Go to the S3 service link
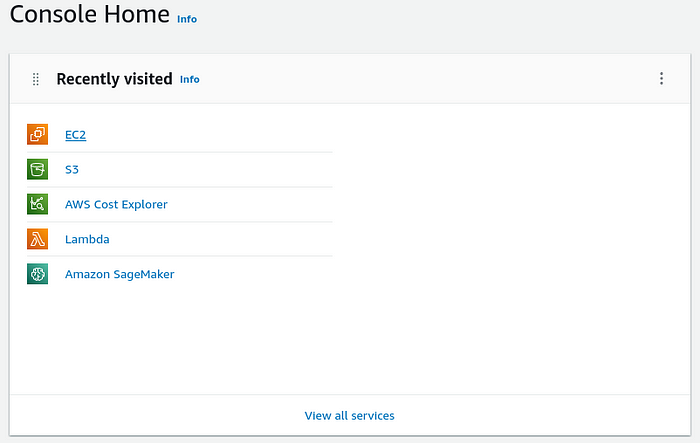The height and width of the screenshot is (443, 700). (72, 170)
